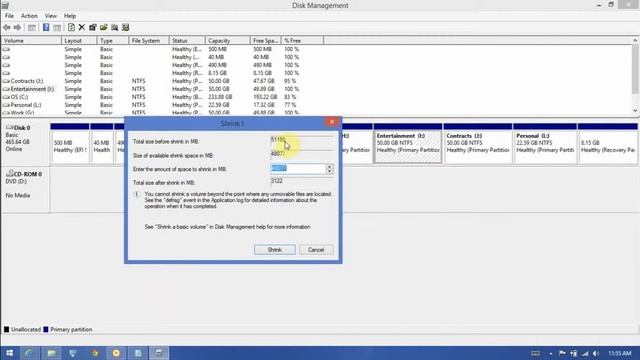The image size is (640, 360).
Task: Select the Contracts (J:) partition block
Action: click(478, 144)
